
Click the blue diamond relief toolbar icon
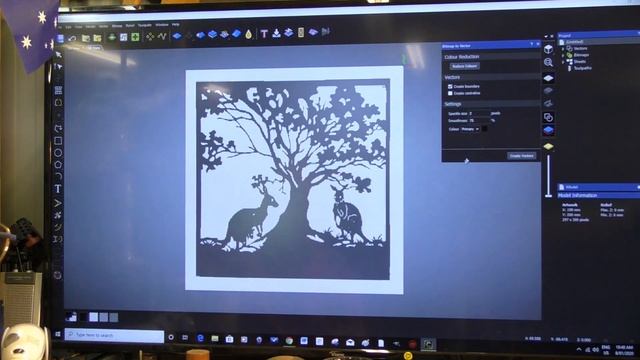click(x=177, y=36)
